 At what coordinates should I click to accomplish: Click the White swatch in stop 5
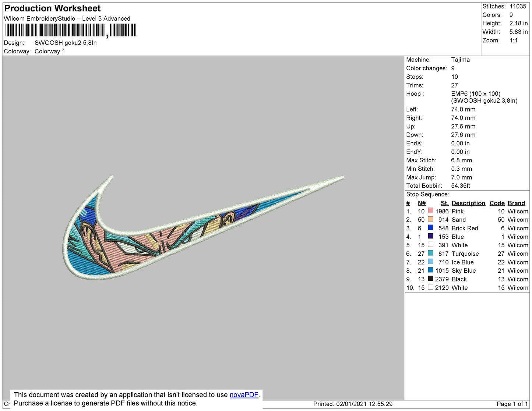(x=430, y=245)
